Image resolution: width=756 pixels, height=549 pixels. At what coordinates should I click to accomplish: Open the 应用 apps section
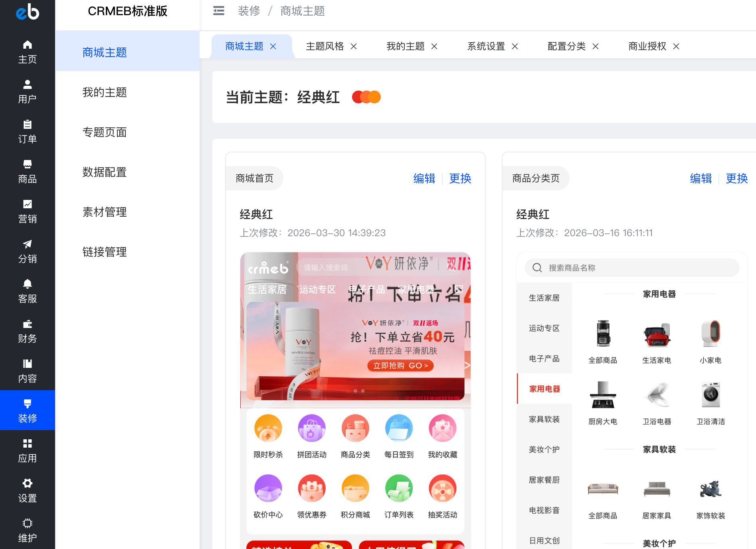[x=28, y=451]
